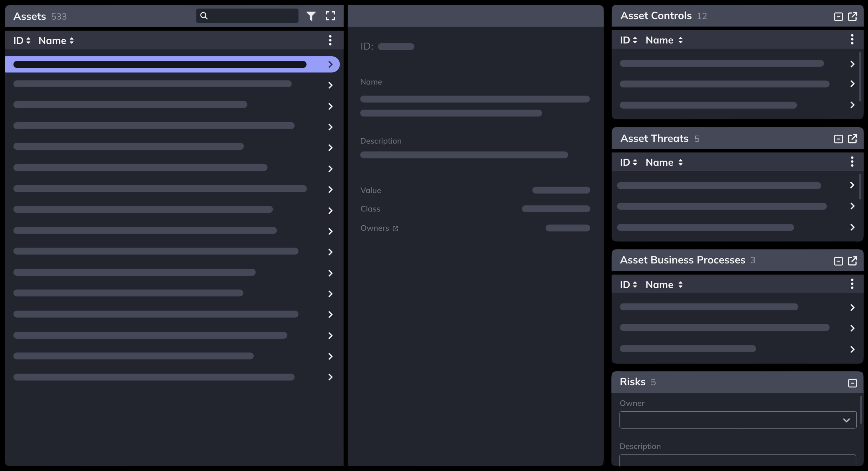This screenshot has width=868, height=471.
Task: Open Asset Threats pop-out link icon
Action: tap(852, 138)
